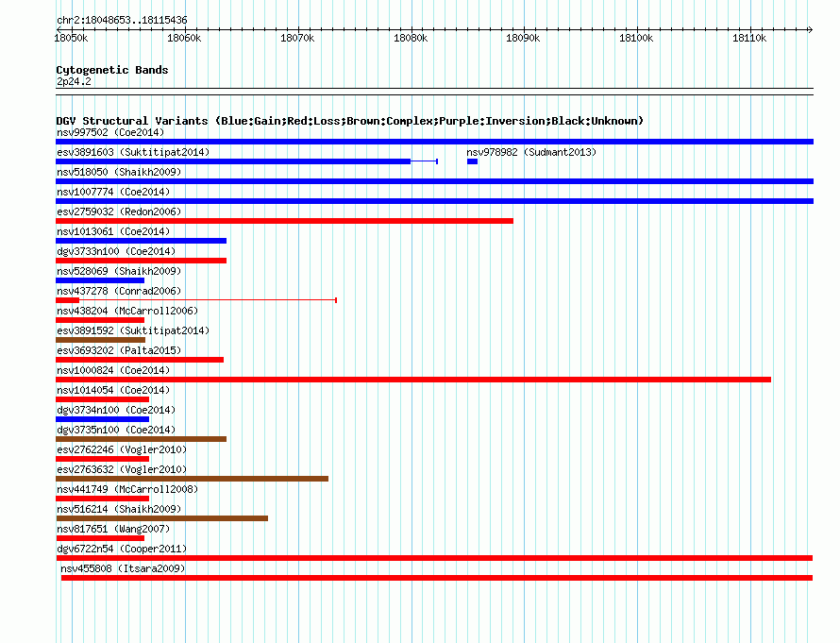The image size is (840, 643).
Task: Click the red bar under nsv455808
Action: click(437, 578)
